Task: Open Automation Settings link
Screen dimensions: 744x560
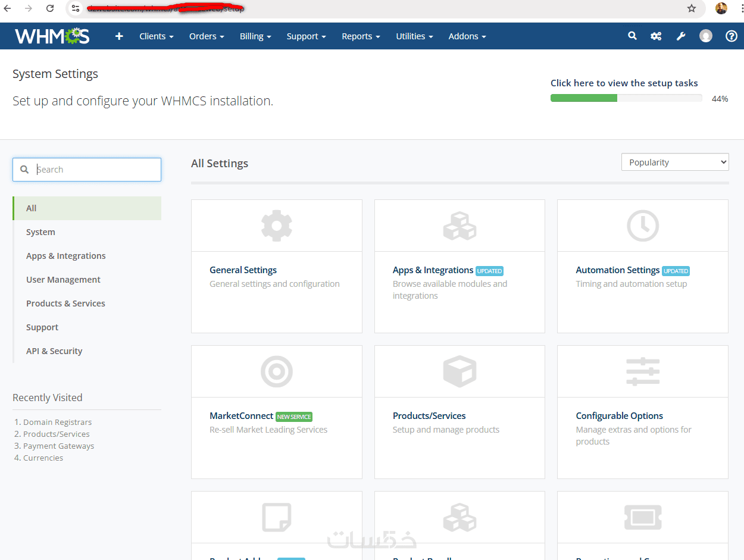Action: (617, 270)
